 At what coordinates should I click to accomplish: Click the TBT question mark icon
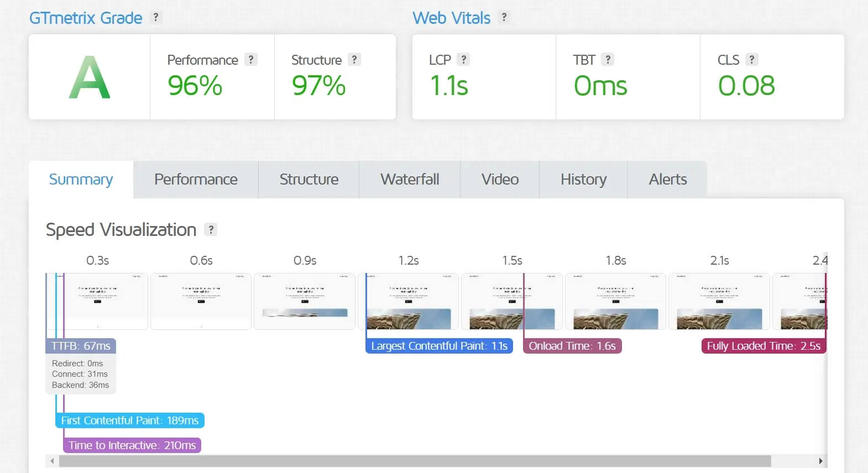tap(608, 60)
